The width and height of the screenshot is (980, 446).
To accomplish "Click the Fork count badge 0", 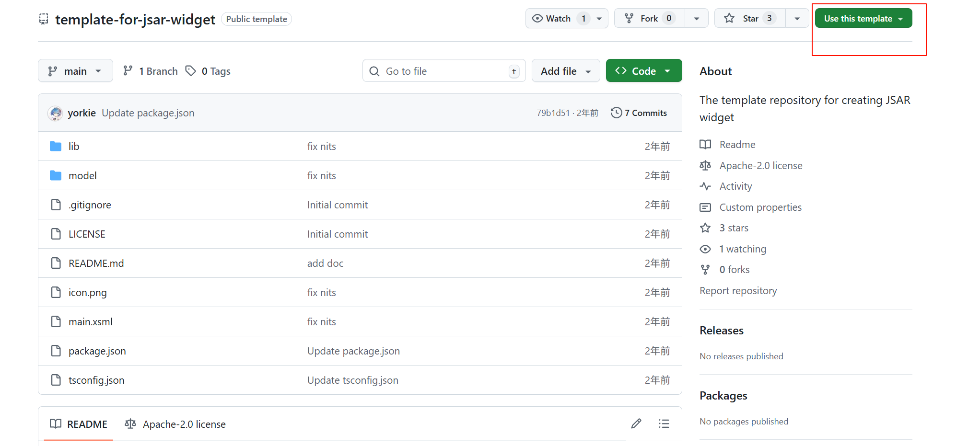I will point(669,18).
